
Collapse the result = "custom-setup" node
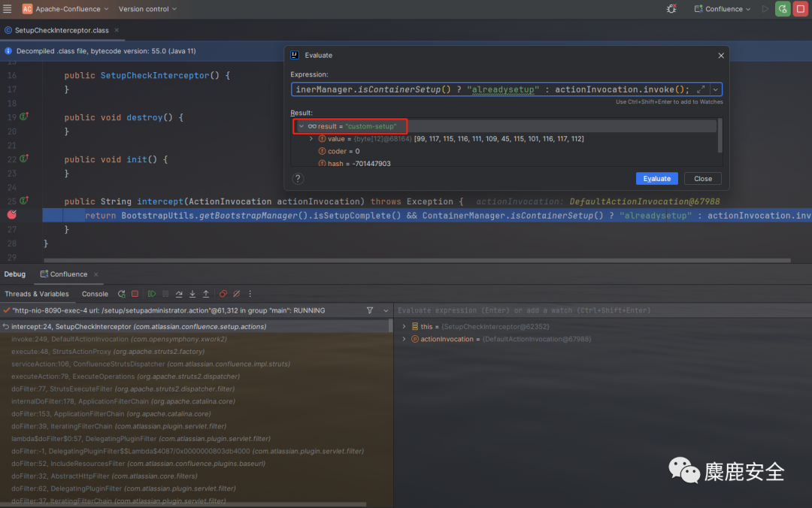[301, 125]
